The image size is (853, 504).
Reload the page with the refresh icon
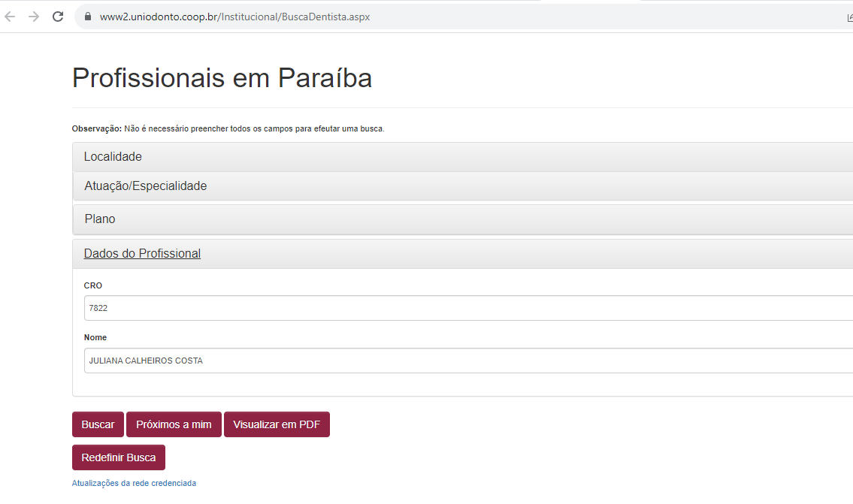58,17
